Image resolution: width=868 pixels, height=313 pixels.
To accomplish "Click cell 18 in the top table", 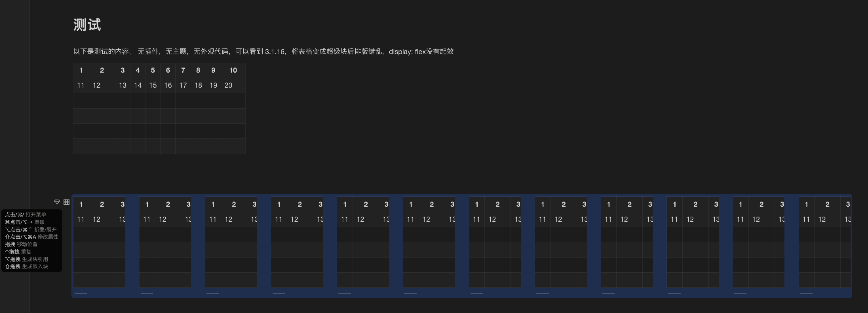I will [x=198, y=85].
